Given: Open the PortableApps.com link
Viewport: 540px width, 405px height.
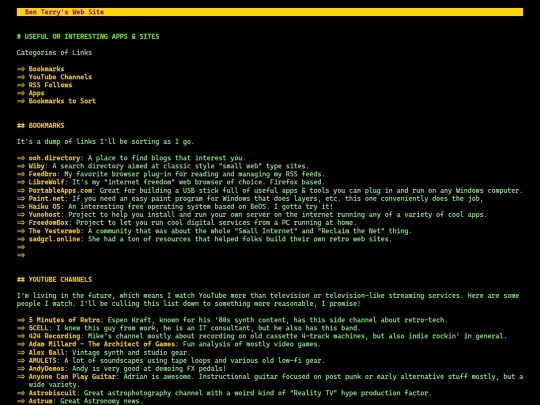Looking at the screenshot, I should [x=60, y=190].
